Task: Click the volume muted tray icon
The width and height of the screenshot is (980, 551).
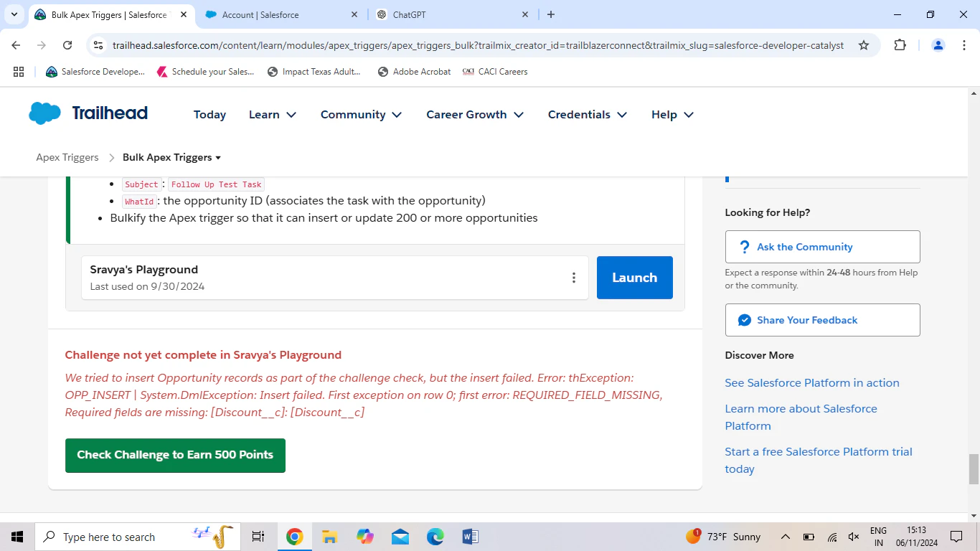Action: tap(854, 537)
